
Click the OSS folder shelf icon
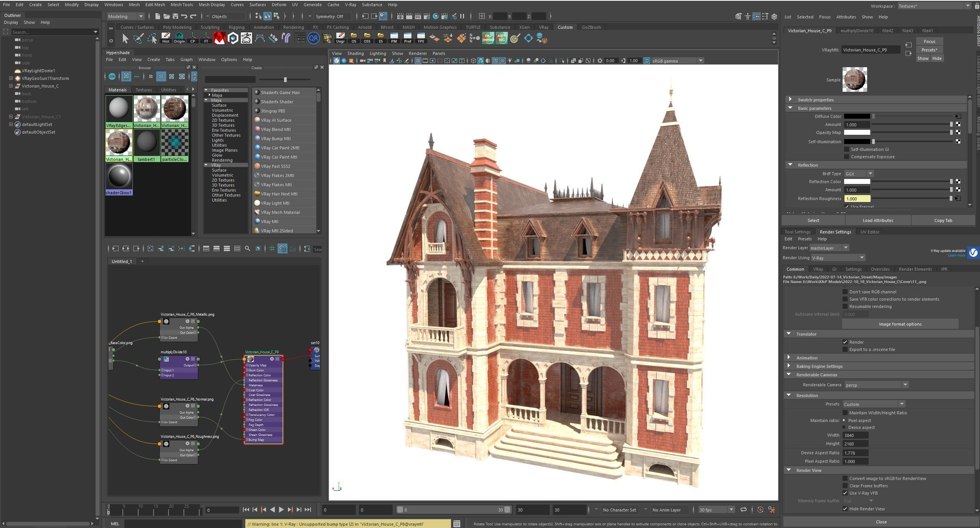[x=367, y=38]
